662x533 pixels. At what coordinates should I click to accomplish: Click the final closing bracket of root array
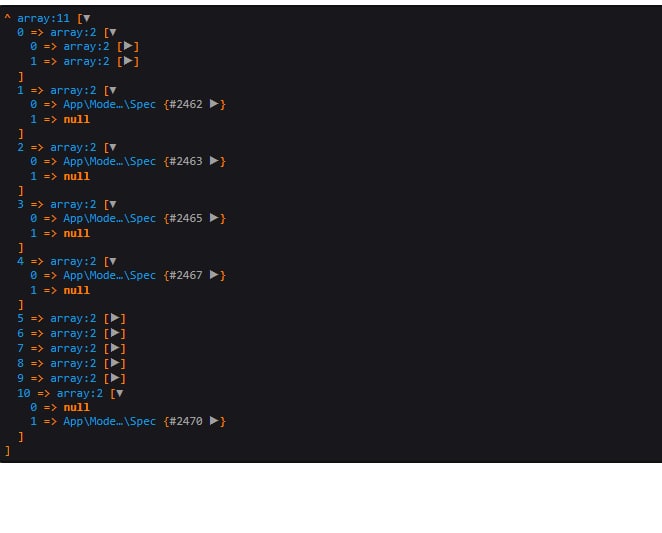(x=7, y=451)
